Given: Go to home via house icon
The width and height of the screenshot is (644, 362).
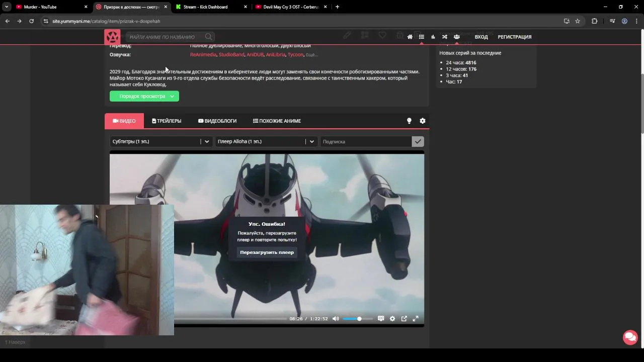Looking at the screenshot, I should coord(410,37).
